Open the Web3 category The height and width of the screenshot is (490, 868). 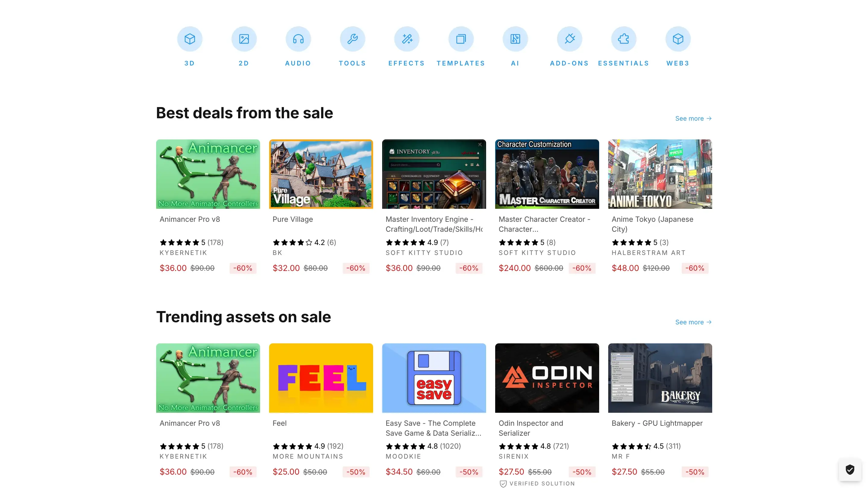[x=678, y=46]
